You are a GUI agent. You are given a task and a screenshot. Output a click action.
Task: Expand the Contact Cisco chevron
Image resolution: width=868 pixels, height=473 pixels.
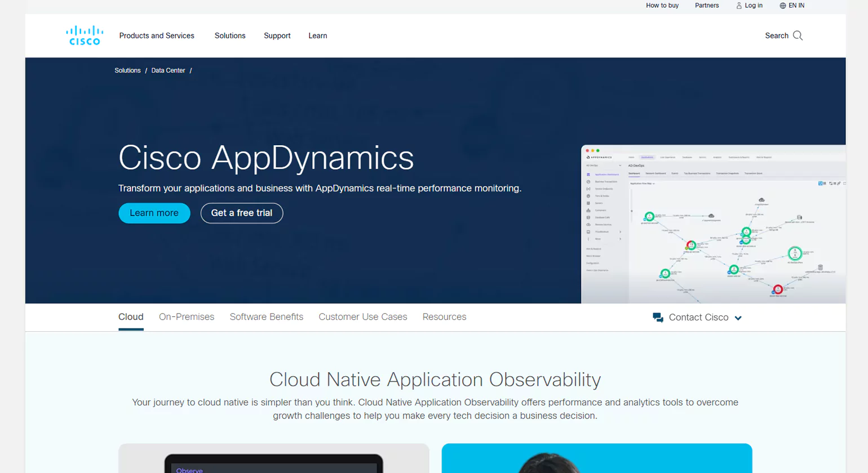coord(736,318)
